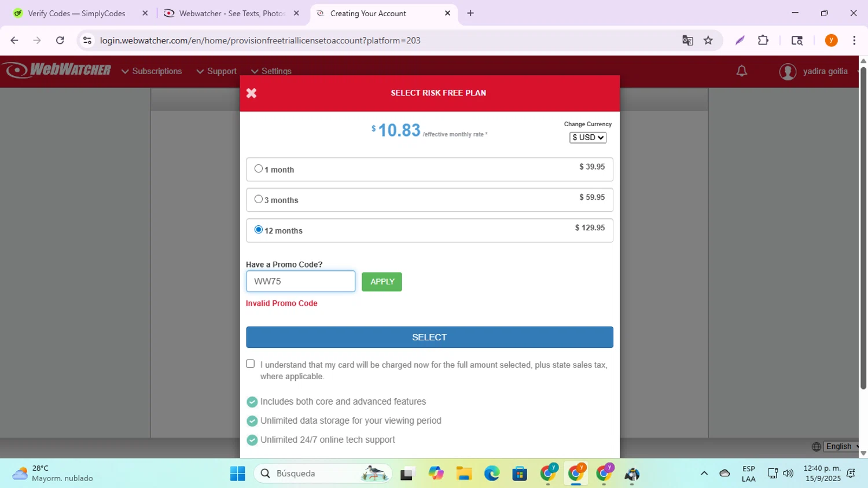Launch Copilot from the taskbar
868x488 pixels.
click(x=436, y=474)
